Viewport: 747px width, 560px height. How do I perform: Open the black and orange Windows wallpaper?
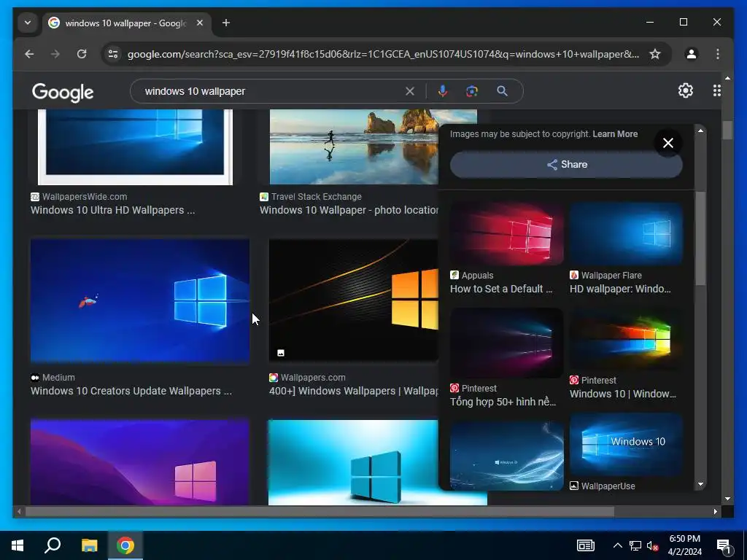(354, 300)
